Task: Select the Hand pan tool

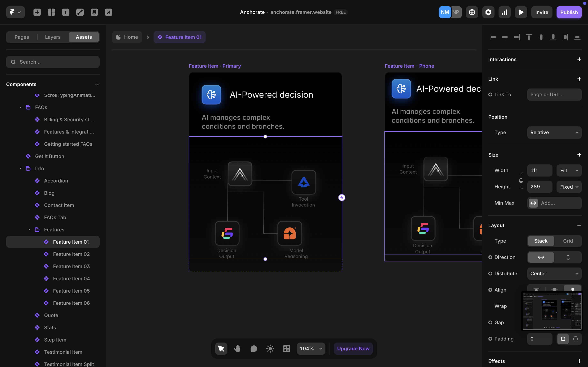Action: (237, 349)
